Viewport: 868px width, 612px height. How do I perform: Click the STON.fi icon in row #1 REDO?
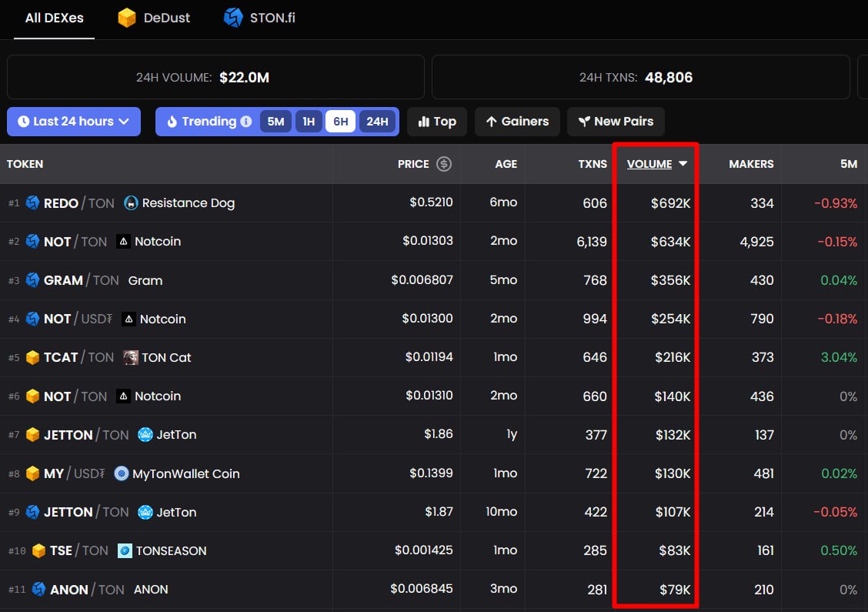coord(32,202)
